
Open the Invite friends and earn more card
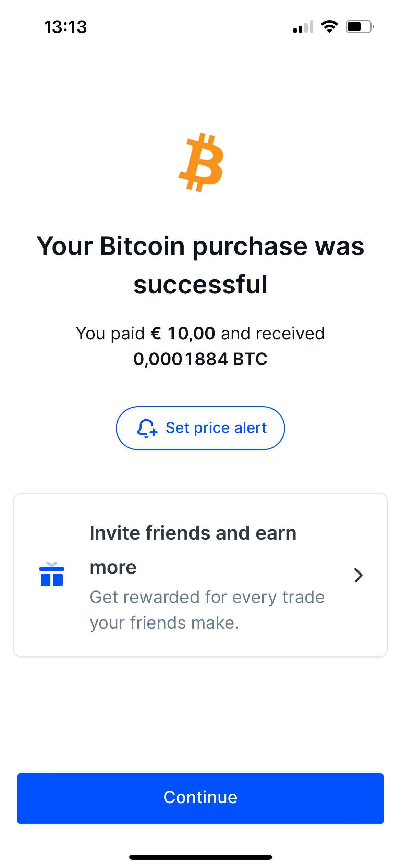(200, 575)
